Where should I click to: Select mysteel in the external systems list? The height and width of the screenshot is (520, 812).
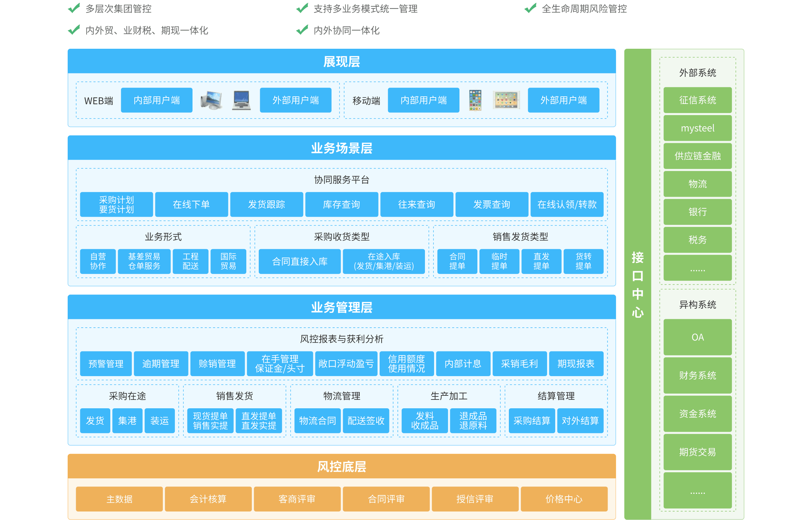click(x=698, y=128)
